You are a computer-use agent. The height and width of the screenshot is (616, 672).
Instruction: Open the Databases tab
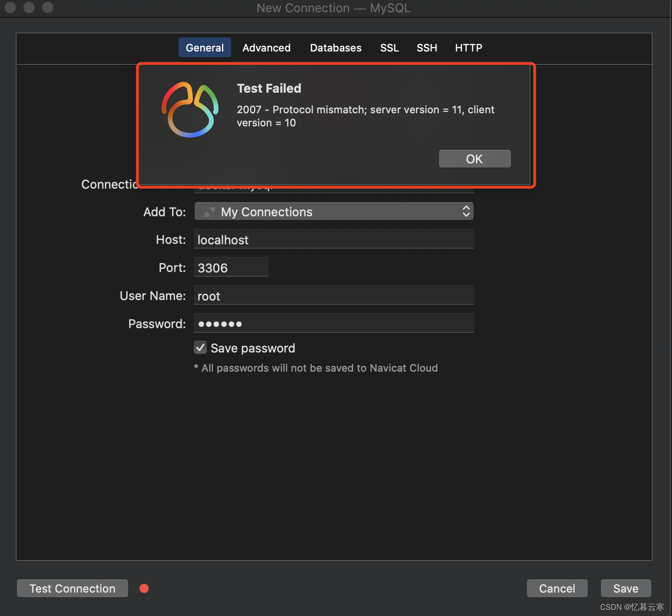336,48
